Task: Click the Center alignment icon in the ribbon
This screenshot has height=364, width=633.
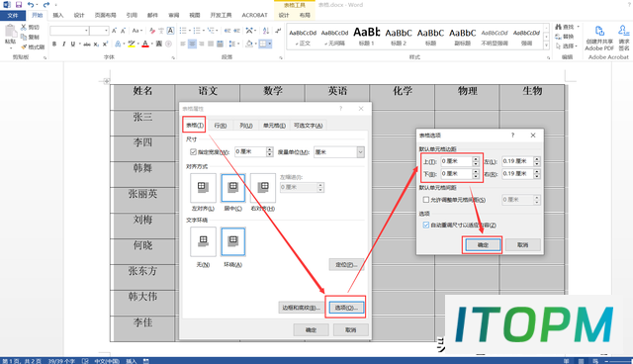Action: (192, 44)
